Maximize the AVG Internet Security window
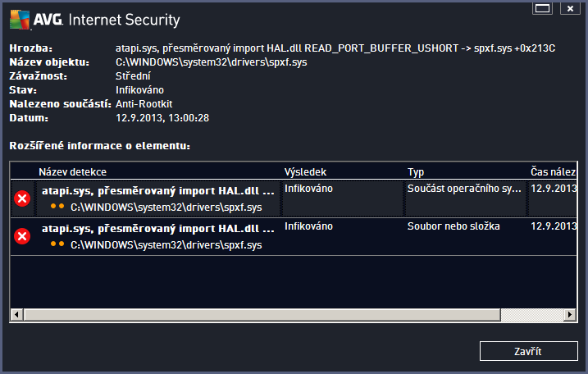 pyautogui.click(x=541, y=8)
